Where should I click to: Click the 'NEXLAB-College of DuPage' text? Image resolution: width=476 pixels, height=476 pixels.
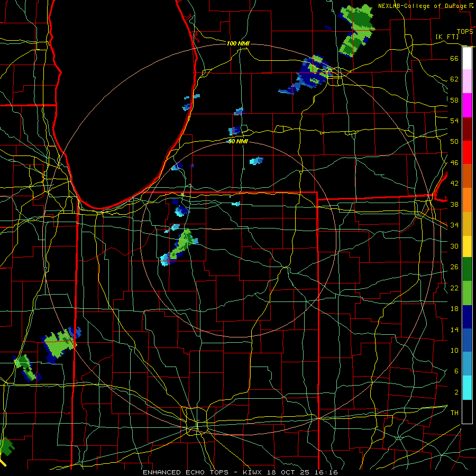point(423,6)
